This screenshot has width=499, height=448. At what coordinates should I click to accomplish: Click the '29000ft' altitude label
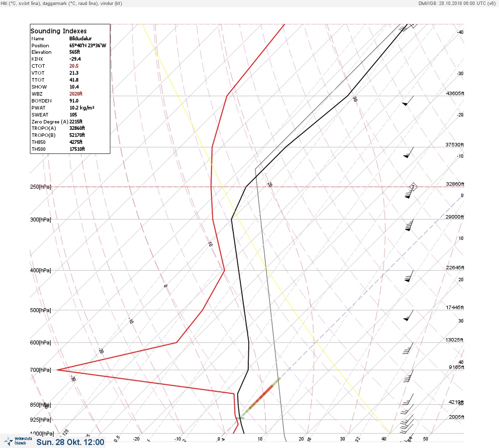455,217
